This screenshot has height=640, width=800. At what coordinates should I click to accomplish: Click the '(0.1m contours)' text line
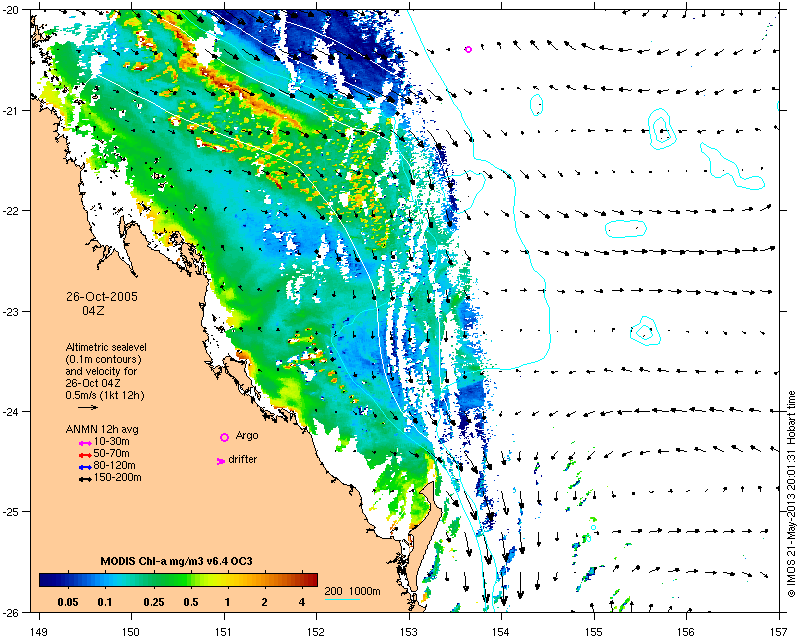pos(104,359)
